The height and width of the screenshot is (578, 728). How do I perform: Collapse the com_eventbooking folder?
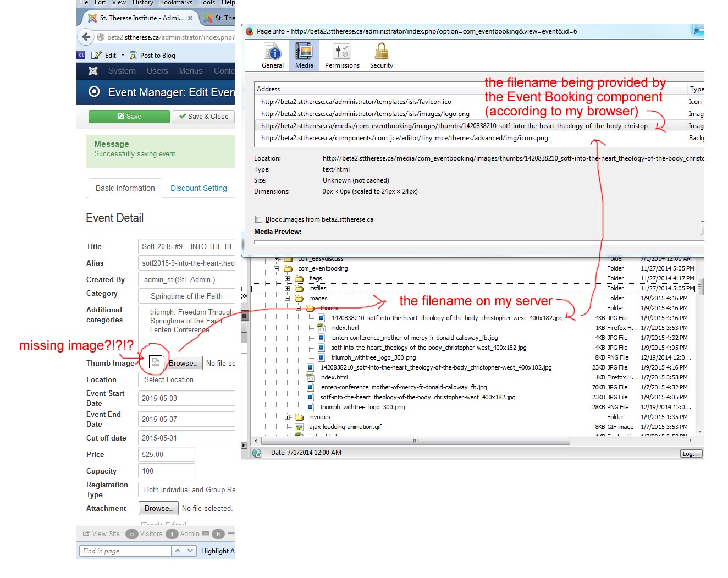[277, 269]
